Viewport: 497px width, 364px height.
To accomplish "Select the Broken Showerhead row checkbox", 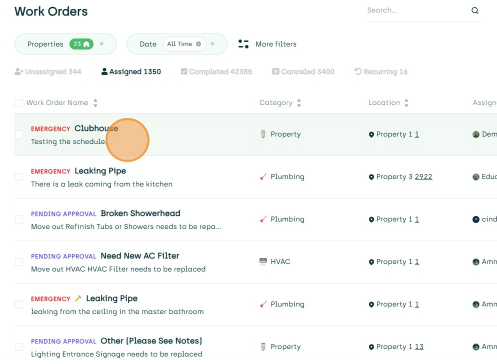I will coord(19,219).
